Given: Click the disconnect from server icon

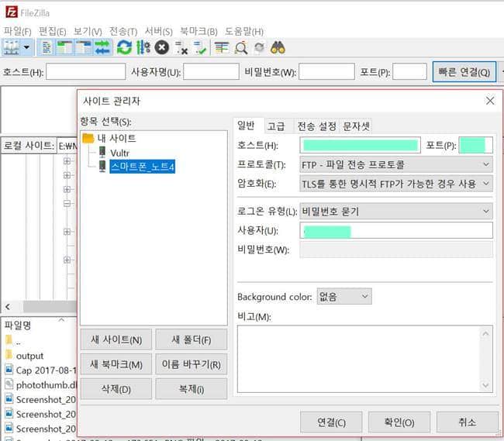Looking at the screenshot, I should click(181, 47).
